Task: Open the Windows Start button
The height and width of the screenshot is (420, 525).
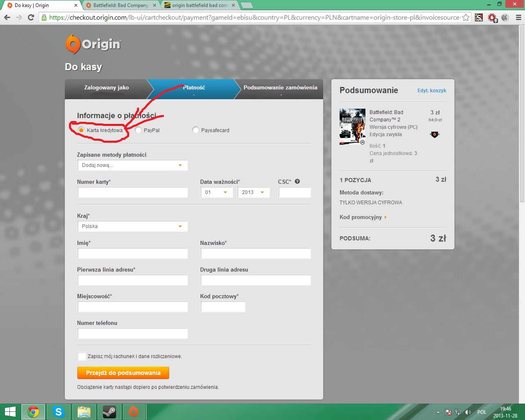Action: point(10,412)
